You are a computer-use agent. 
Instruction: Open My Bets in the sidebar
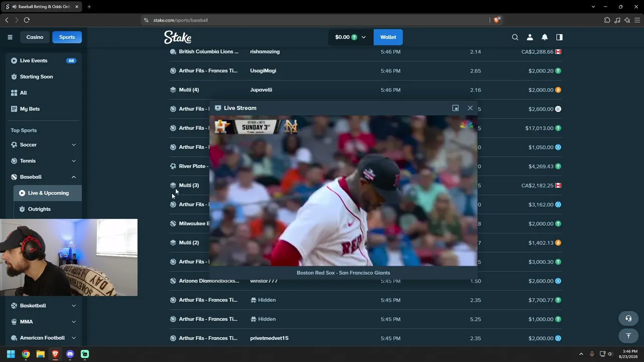coord(44,109)
